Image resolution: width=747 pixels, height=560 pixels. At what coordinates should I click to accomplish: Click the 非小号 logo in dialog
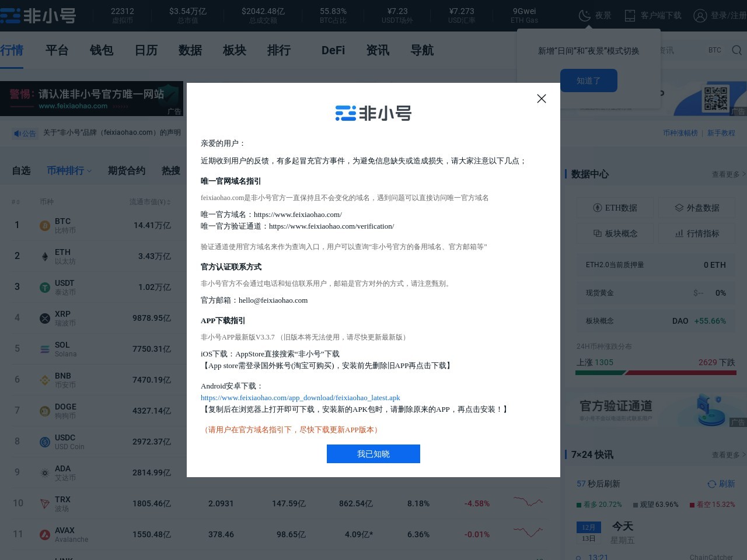click(x=373, y=113)
